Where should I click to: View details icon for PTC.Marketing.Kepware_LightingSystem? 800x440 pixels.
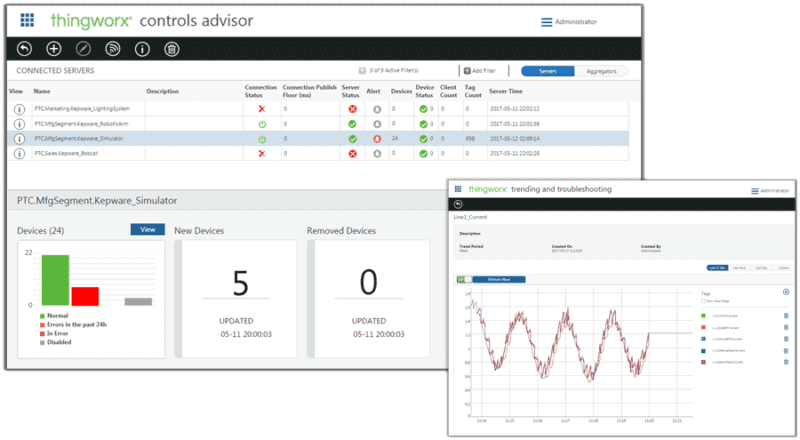[19, 109]
